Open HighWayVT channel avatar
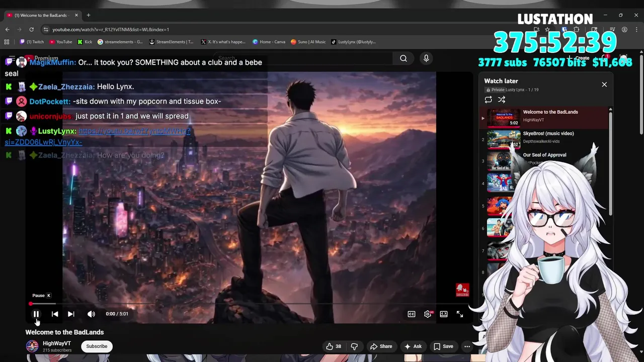 tap(32, 346)
